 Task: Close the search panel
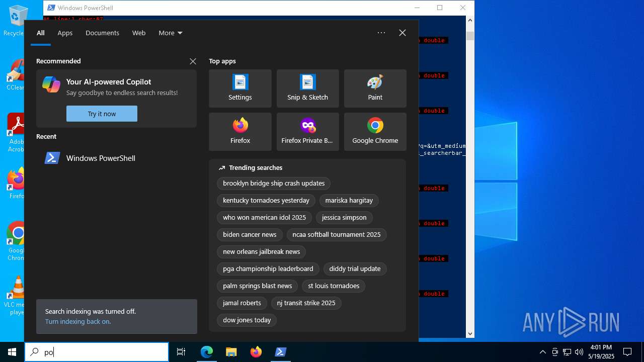click(403, 33)
